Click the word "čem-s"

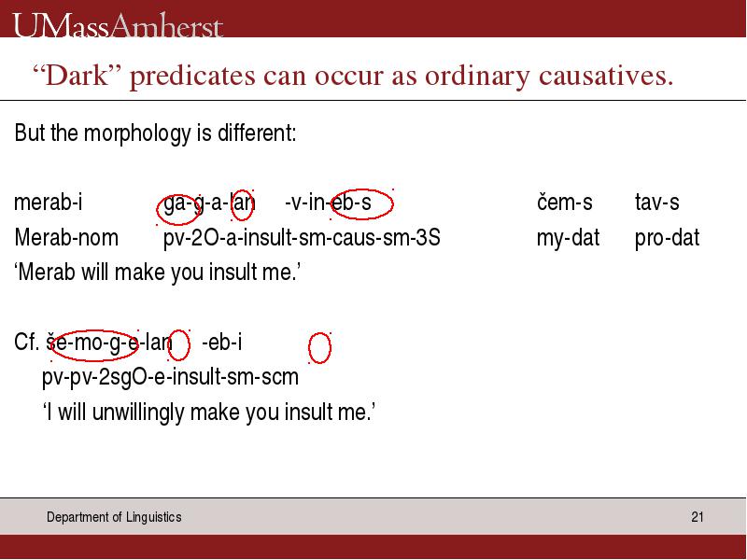[x=565, y=202]
